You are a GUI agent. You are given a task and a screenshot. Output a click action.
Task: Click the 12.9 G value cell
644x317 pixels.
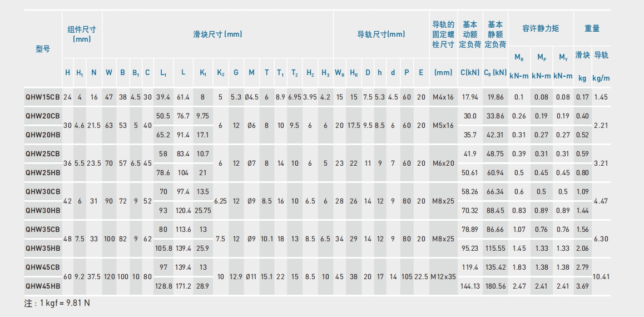coord(236,277)
